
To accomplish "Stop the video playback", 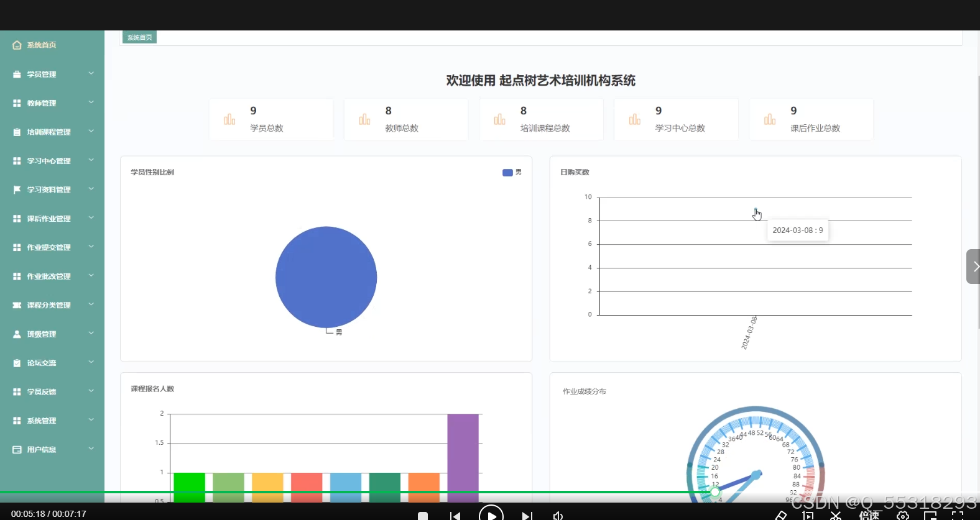I will tap(423, 516).
